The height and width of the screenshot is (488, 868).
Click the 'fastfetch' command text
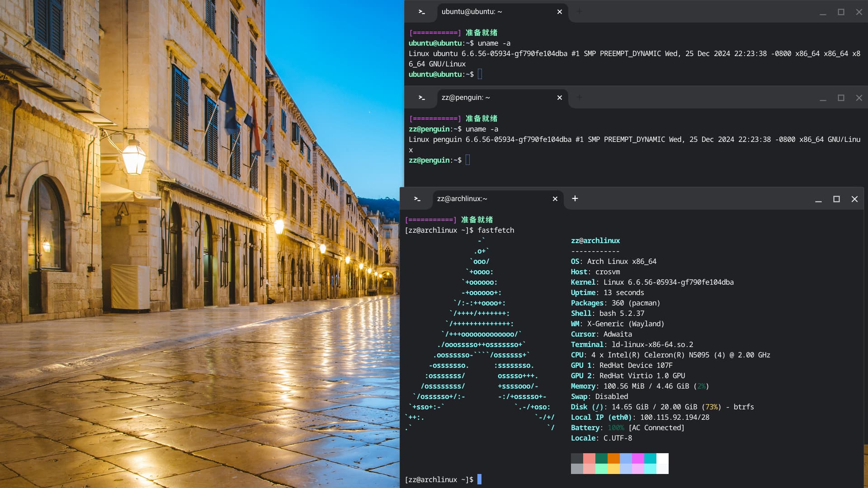point(496,230)
